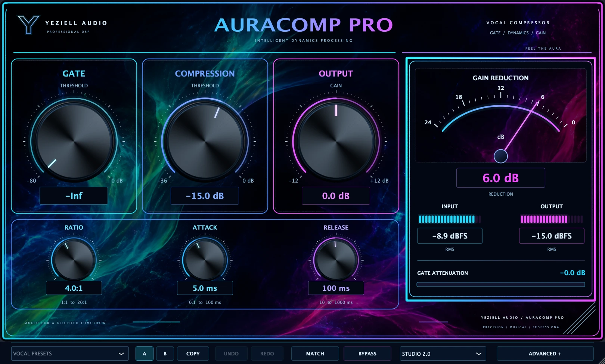Screen dimensions: 605x364
Task: Click the Vocal Presets chevron arrow
Action: [121, 354]
